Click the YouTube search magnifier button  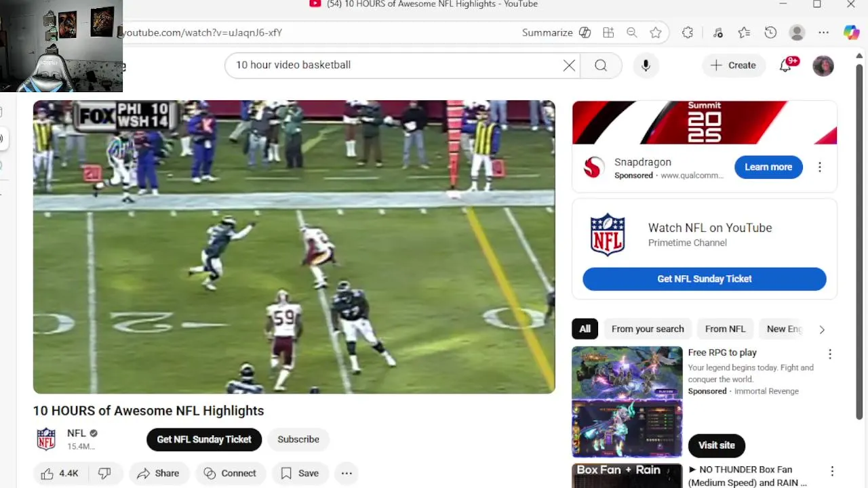[x=601, y=65]
